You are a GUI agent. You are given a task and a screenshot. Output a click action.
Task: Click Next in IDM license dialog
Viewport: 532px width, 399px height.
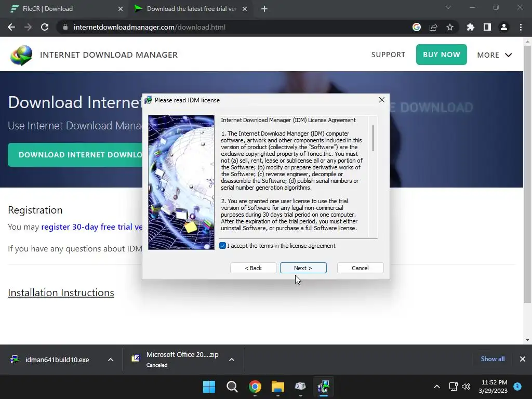coord(303,268)
